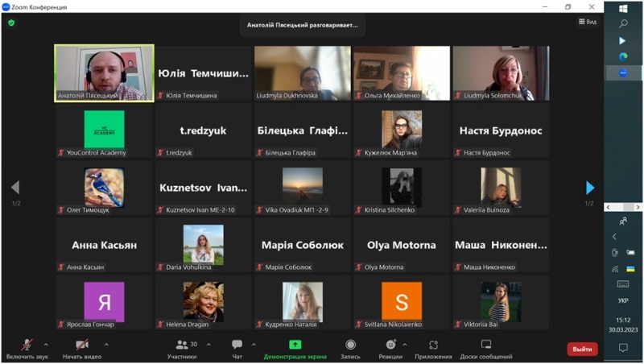Open the Вид view layout menu

[x=588, y=22]
